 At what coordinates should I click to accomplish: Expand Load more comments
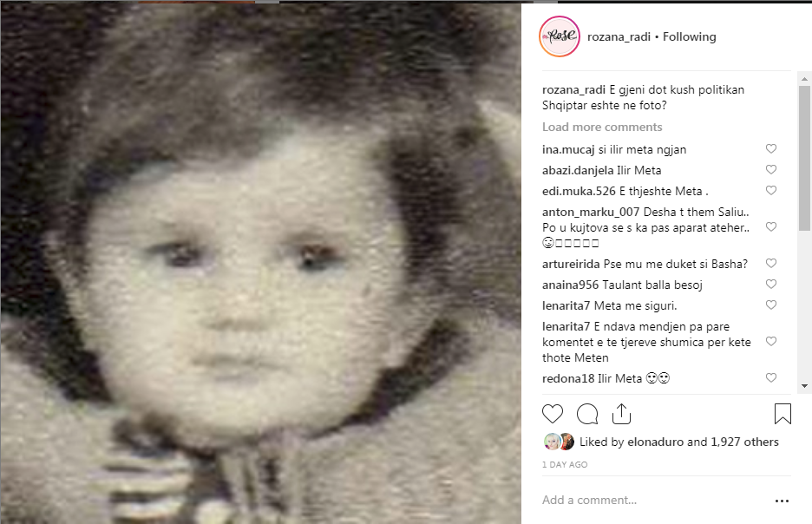(x=602, y=127)
